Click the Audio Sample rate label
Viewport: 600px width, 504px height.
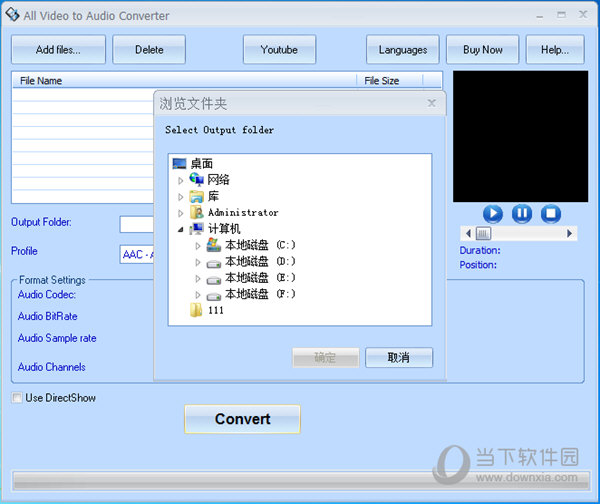pos(57,338)
